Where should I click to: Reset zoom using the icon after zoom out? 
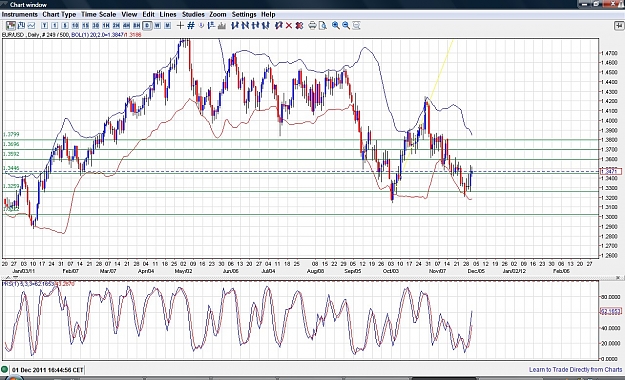click(357, 26)
